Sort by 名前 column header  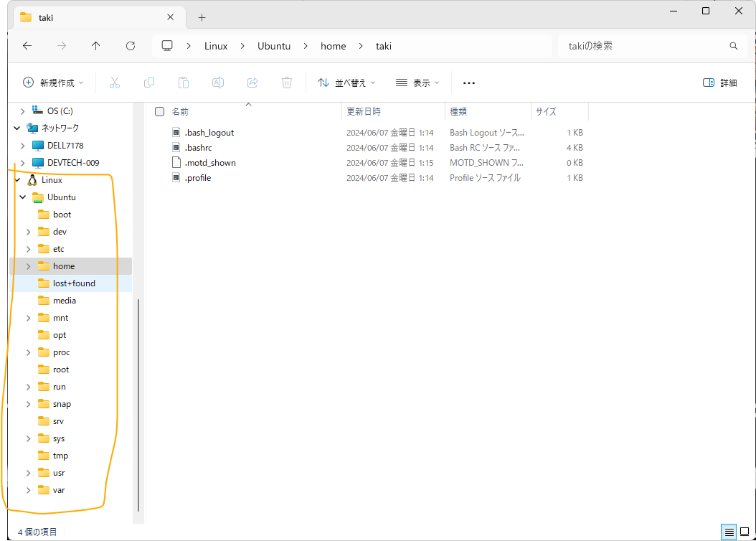180,111
